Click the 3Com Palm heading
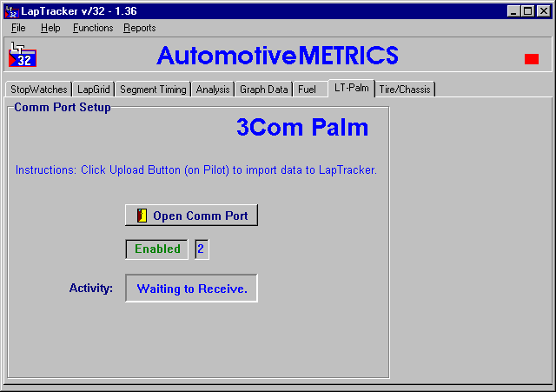The width and height of the screenshot is (556, 392). 302,128
